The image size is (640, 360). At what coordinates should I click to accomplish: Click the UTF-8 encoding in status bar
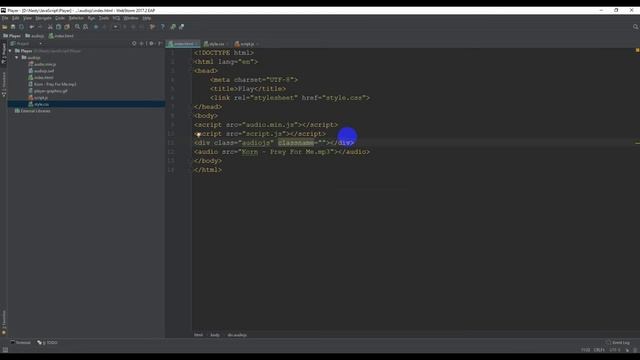coord(615,350)
